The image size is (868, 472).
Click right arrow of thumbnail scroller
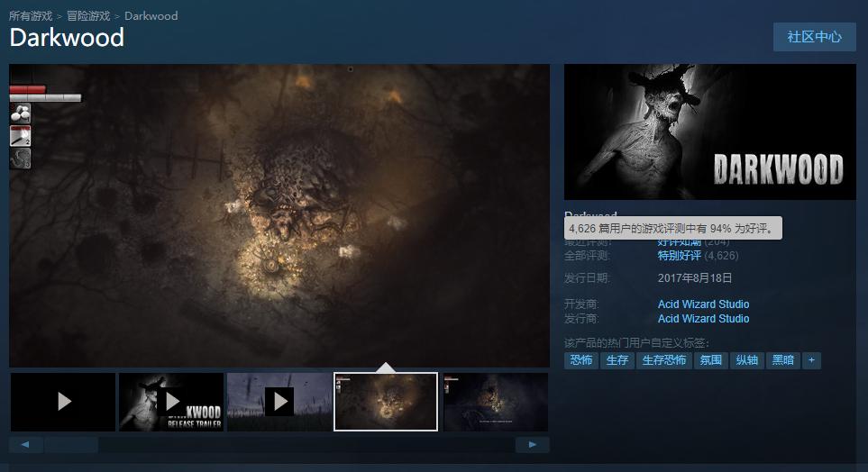click(533, 444)
